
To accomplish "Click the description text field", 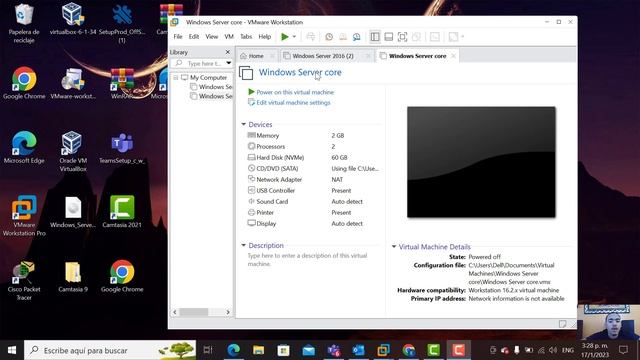I will (x=308, y=260).
